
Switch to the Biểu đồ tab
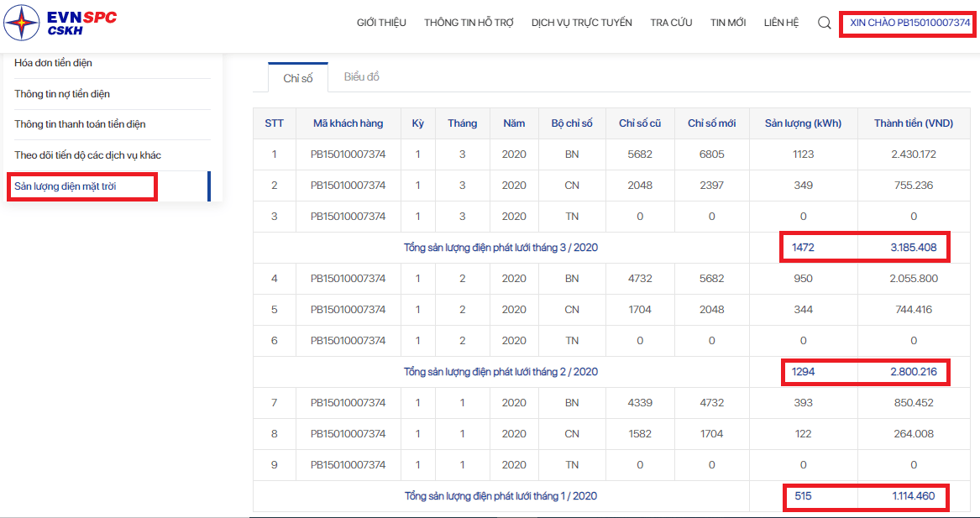coord(362,77)
